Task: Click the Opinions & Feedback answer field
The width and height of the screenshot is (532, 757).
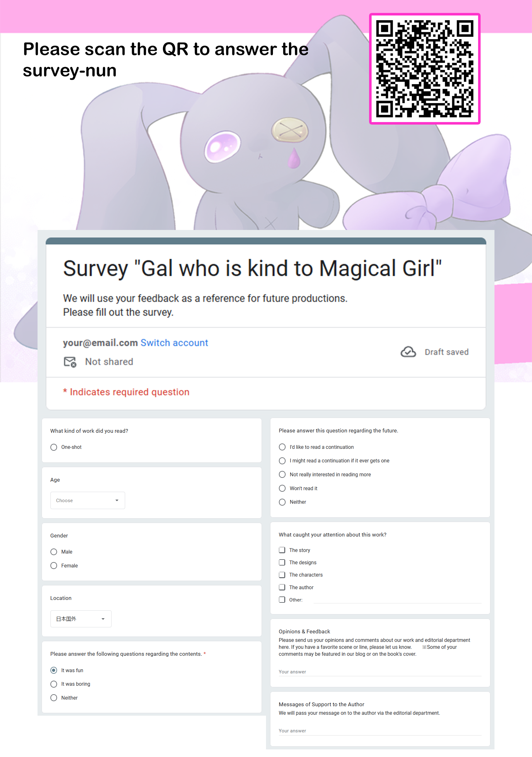Action: coord(380,672)
